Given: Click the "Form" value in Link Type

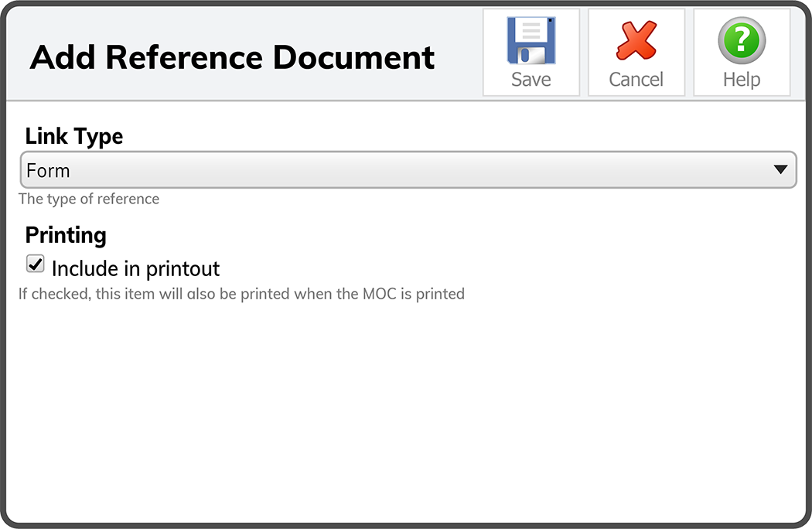Looking at the screenshot, I should point(48,171).
